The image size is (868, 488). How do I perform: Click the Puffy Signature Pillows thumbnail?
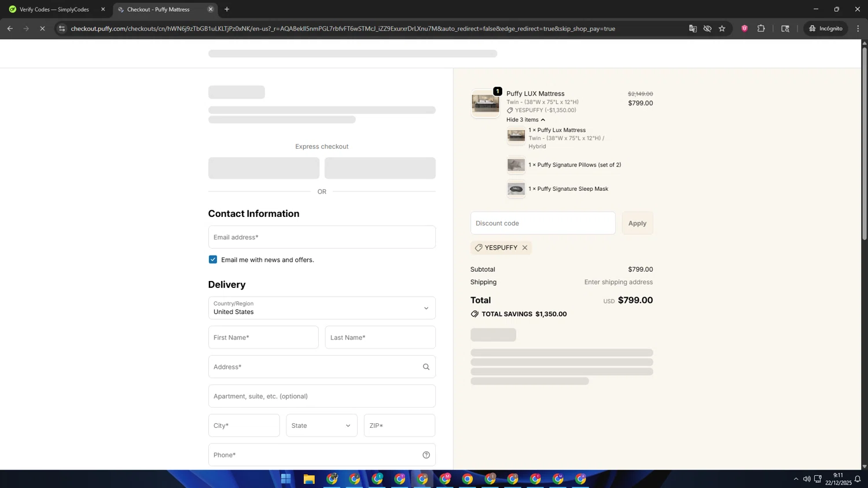516,165
